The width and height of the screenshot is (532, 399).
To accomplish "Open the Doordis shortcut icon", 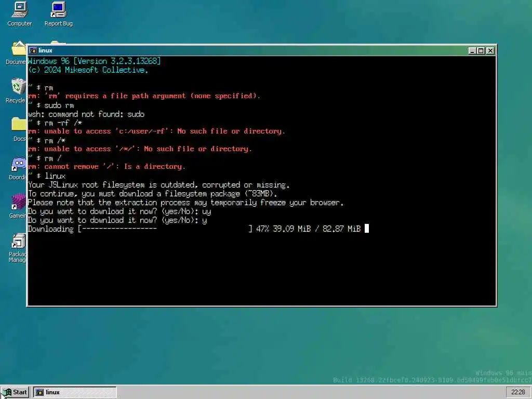I will click(x=18, y=168).
